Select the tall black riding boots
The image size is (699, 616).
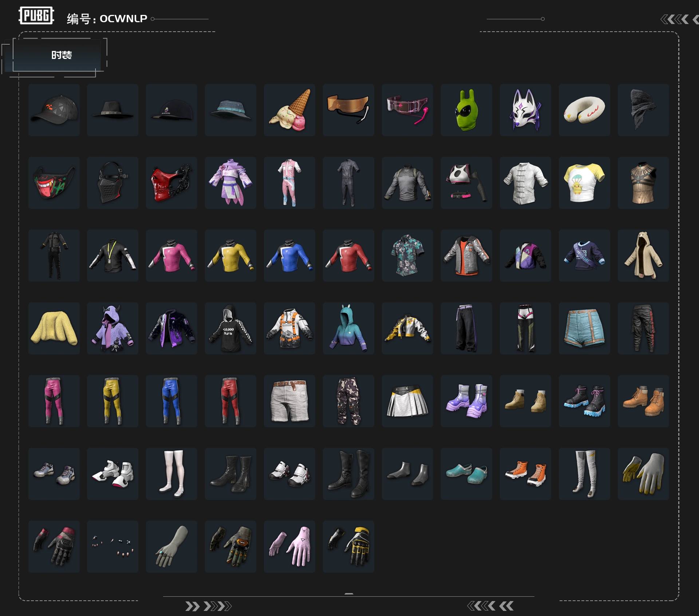pyautogui.click(x=348, y=474)
